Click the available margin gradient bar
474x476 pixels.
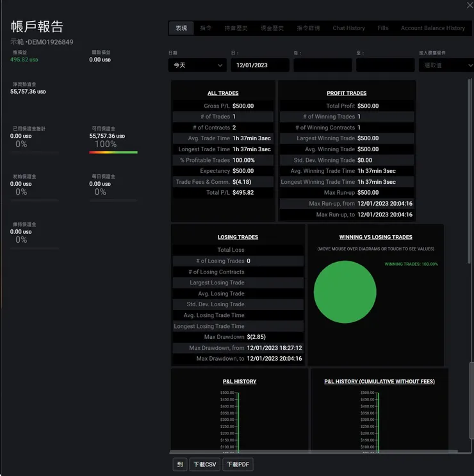(x=113, y=152)
